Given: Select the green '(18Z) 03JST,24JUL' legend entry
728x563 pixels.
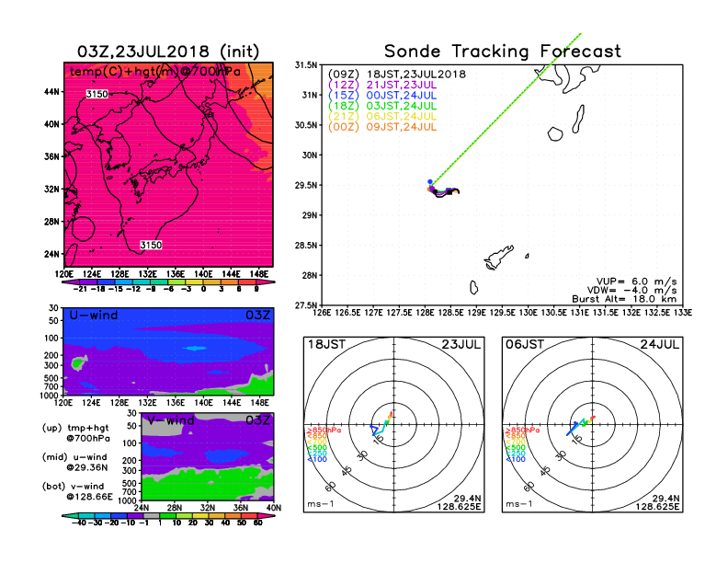Looking at the screenshot, I should [382, 106].
